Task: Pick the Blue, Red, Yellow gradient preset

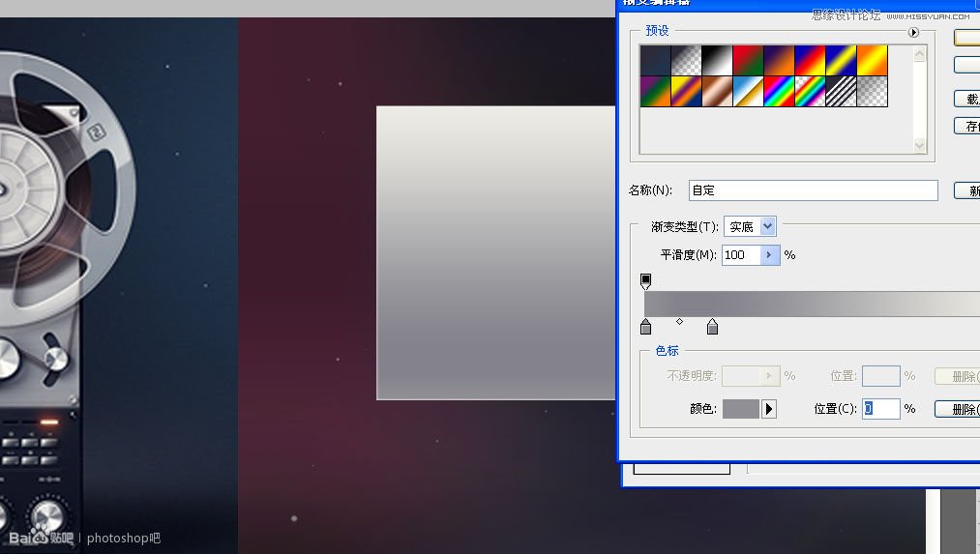Action: pyautogui.click(x=810, y=61)
